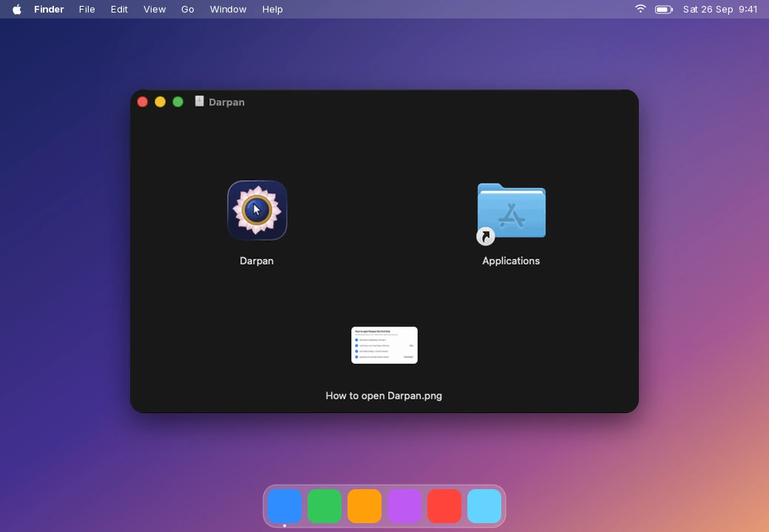
Task: Minimize the Darpan window with yellow button
Action: coord(160,101)
